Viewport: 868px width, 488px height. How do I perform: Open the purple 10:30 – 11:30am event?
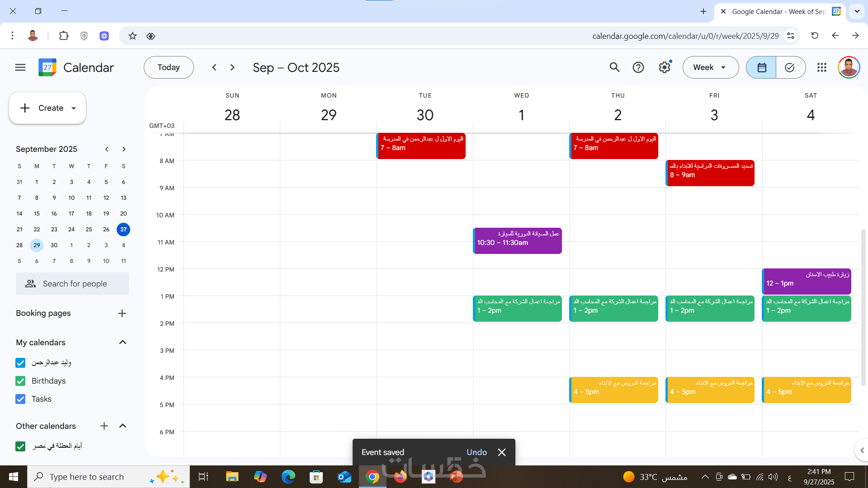pyautogui.click(x=517, y=240)
